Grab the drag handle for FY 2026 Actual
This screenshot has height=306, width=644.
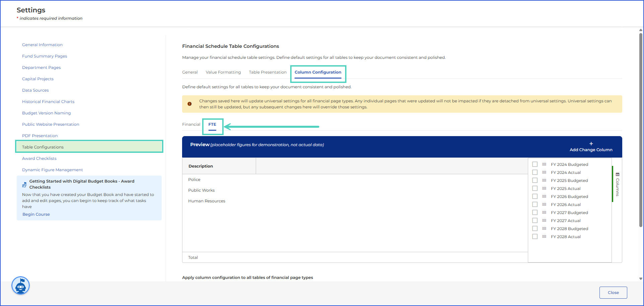pyautogui.click(x=544, y=204)
